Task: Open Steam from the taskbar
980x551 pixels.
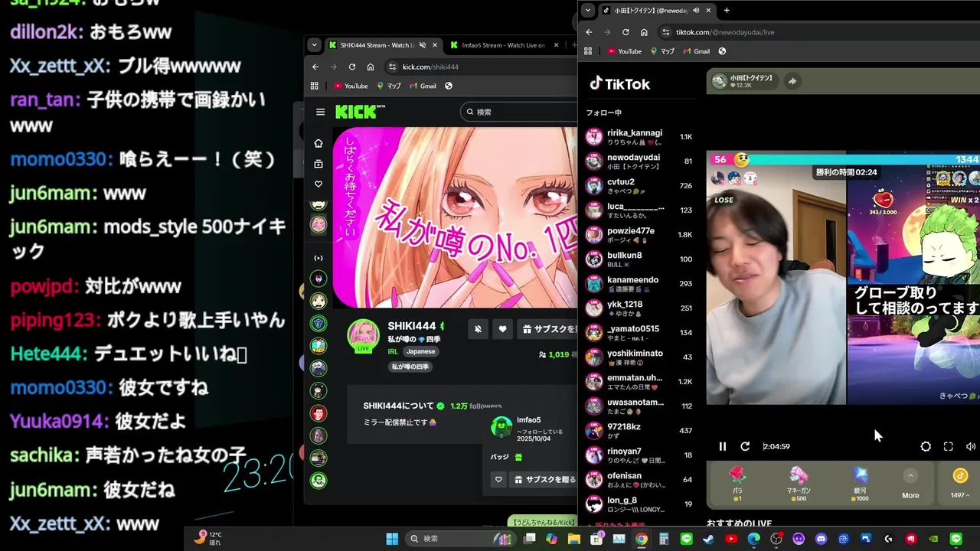Action: click(x=708, y=539)
